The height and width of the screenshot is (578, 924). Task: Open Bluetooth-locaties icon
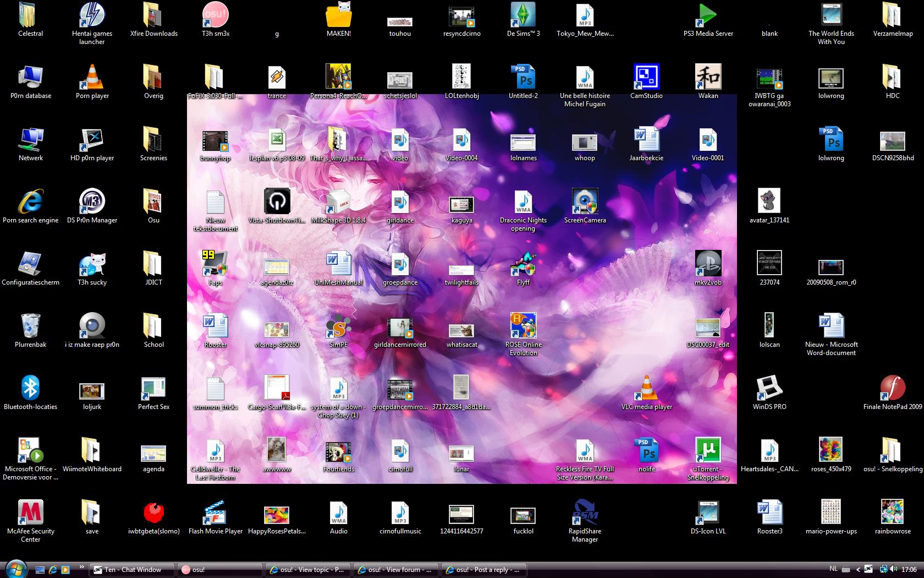(30, 394)
